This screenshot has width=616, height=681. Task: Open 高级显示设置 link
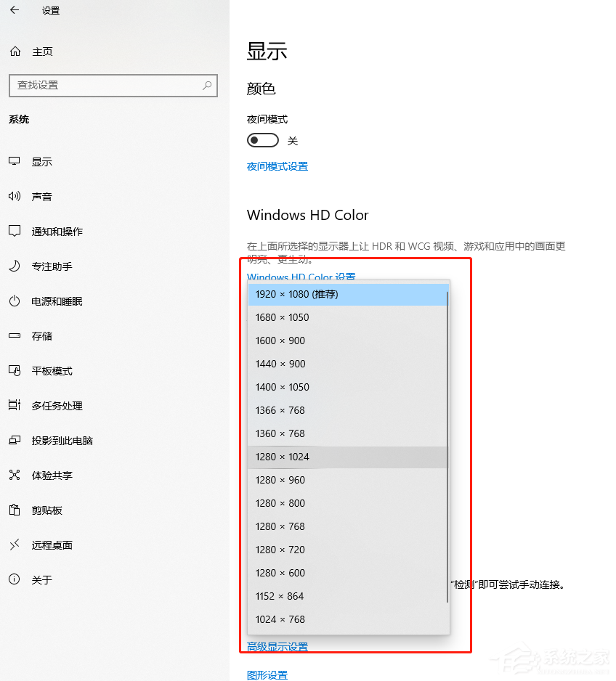277,646
